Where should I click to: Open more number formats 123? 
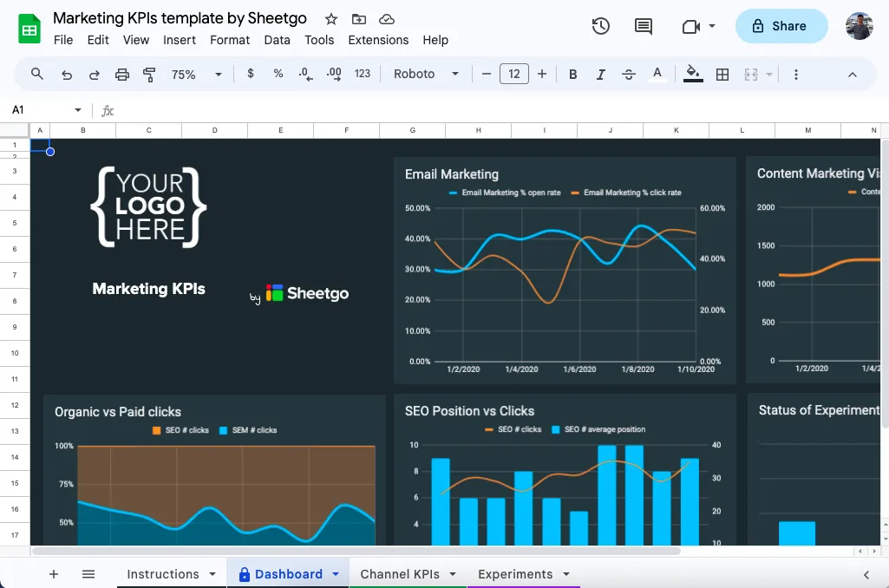tap(363, 74)
